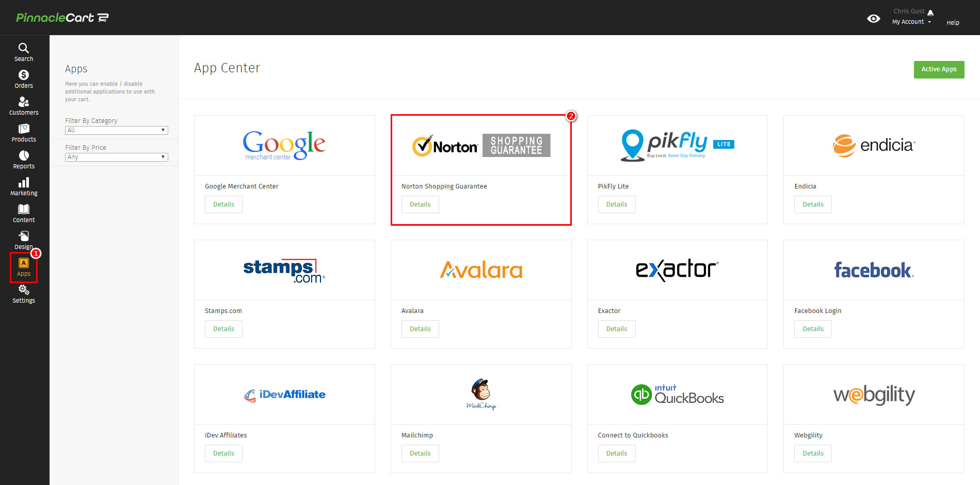Click the PinnacleCart logo
Image resolution: width=980 pixels, height=485 pixels.
coord(62,18)
